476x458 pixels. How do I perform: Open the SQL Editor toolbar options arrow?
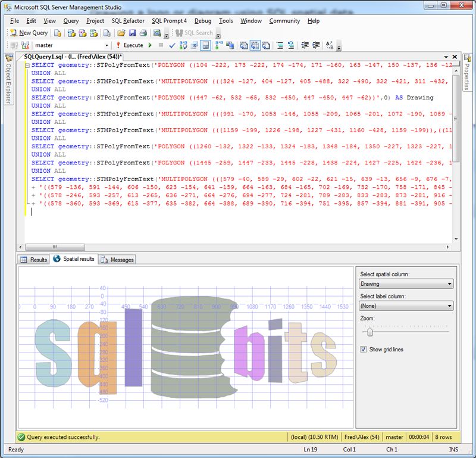click(339, 46)
